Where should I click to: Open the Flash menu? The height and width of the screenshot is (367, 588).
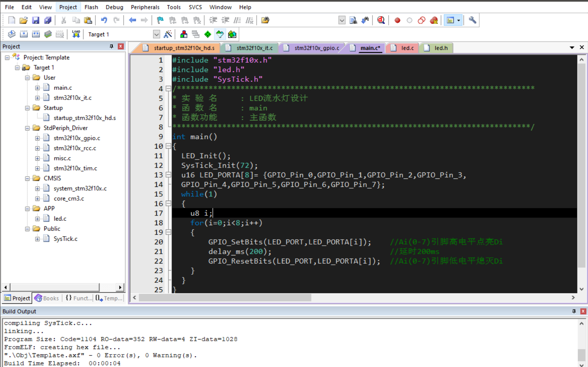click(x=91, y=7)
